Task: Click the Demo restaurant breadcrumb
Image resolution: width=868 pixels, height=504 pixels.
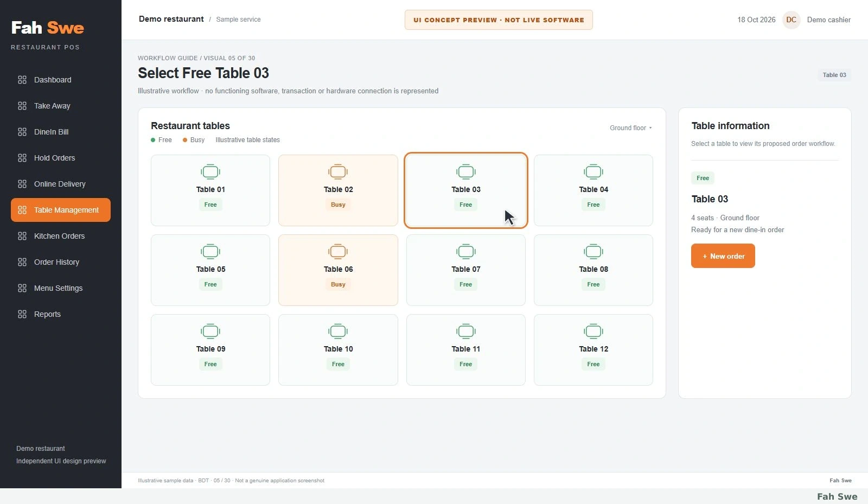Action: [171, 19]
